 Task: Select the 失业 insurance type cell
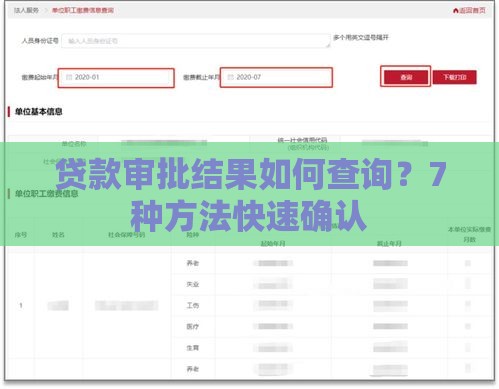tap(193, 284)
